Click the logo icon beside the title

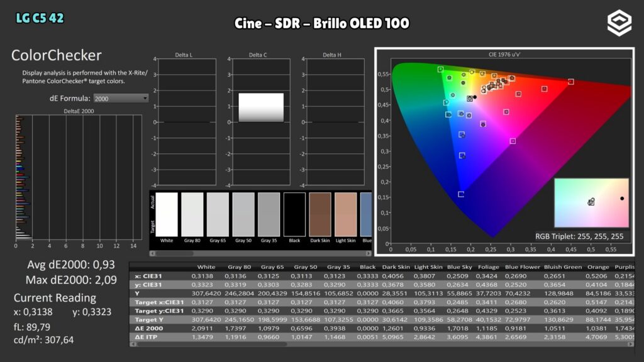(x=619, y=23)
